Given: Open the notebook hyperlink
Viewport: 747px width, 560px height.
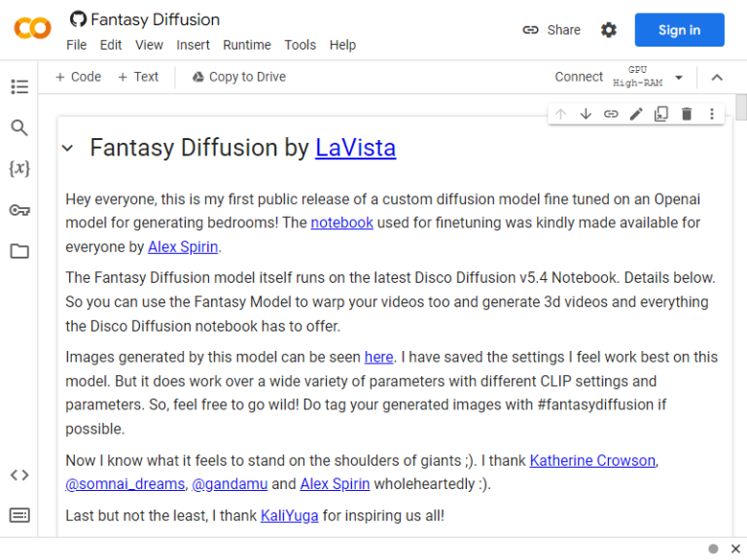Looking at the screenshot, I should coord(341,223).
